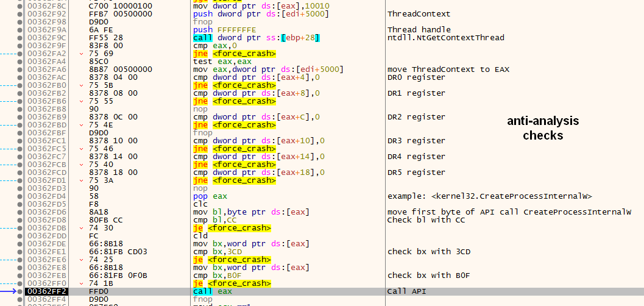The image size is (644, 306).
Task: Select bytes 'FFD0' at 00362FF2
Action: click(x=99, y=291)
